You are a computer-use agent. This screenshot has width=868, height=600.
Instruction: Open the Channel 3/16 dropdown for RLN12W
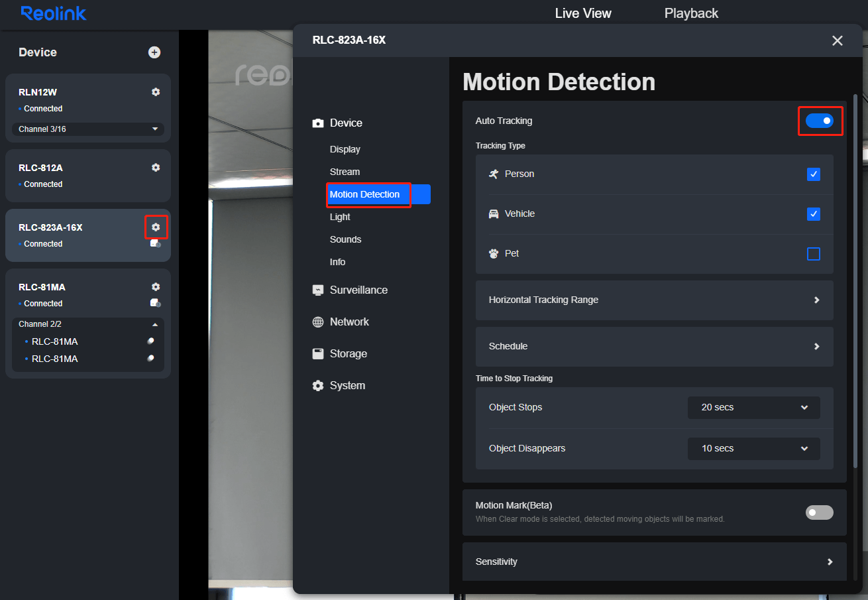88,129
